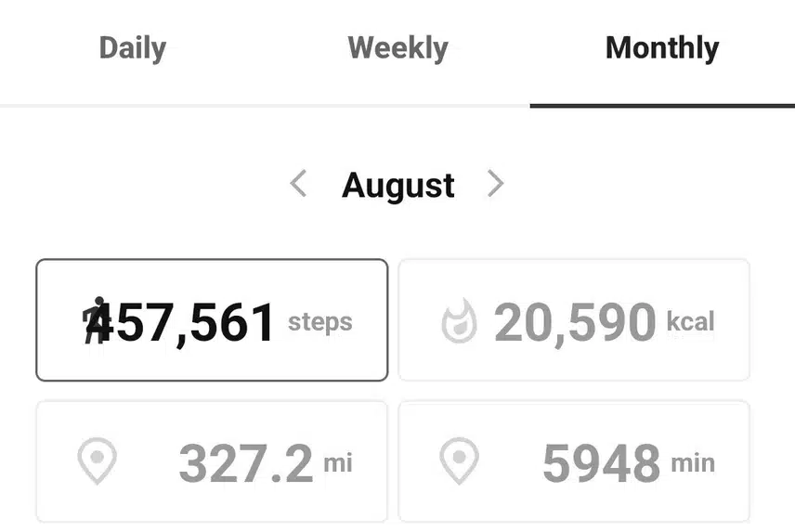
Task: Click the location pin beside 327.2 mi
Action: pyautogui.click(x=97, y=461)
